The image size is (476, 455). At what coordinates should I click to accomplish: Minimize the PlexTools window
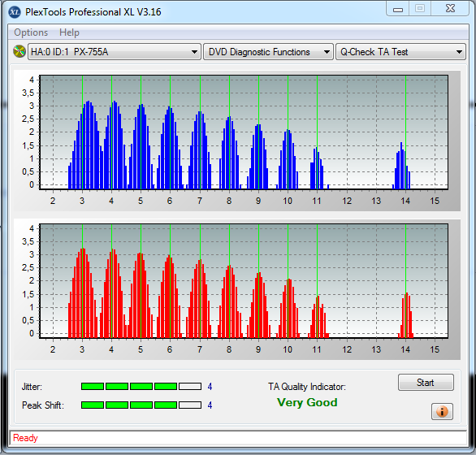pos(398,9)
